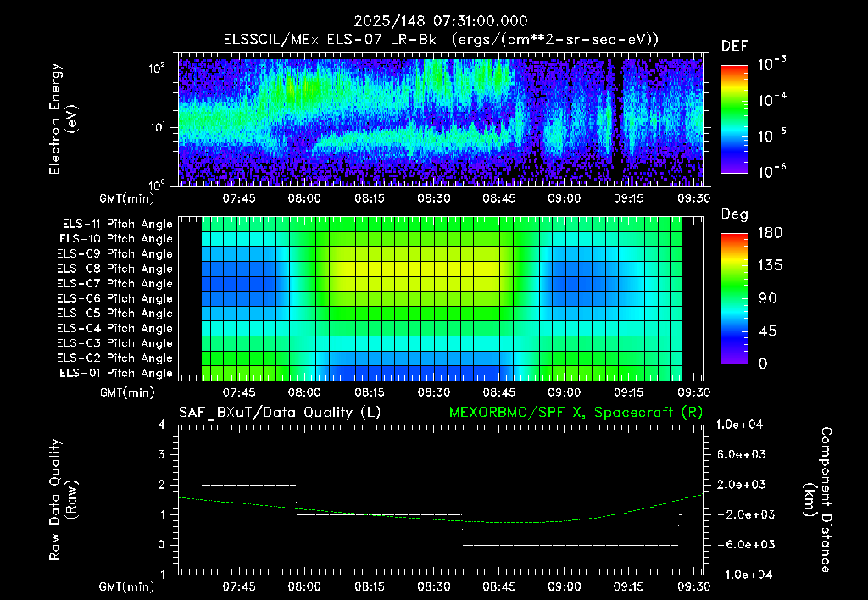
Task: Click the Deg colorbar heading
Action: pyautogui.click(x=735, y=214)
